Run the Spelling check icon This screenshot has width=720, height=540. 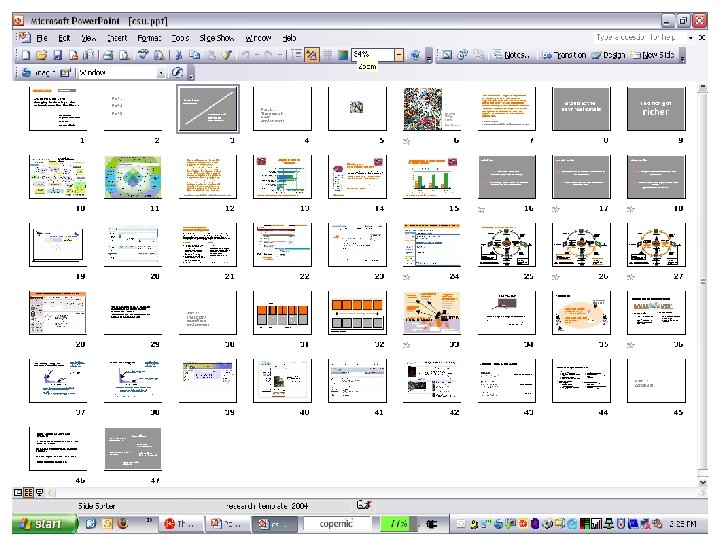(x=144, y=55)
